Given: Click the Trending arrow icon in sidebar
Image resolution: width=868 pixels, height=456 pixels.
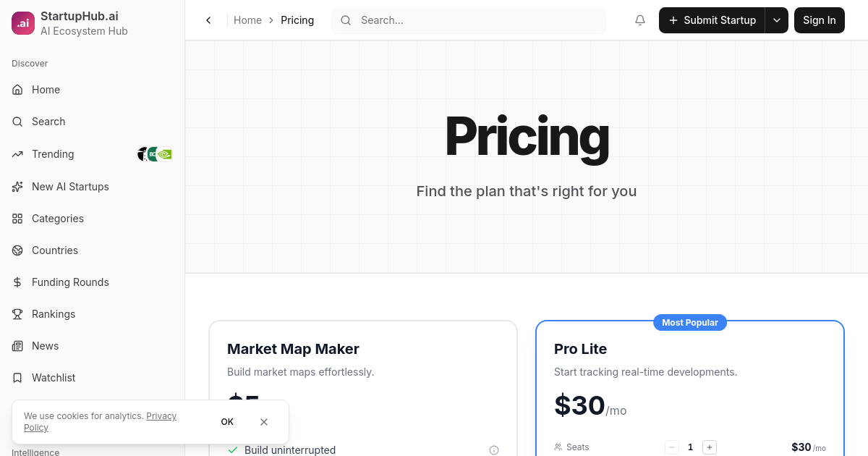Looking at the screenshot, I should [x=17, y=154].
